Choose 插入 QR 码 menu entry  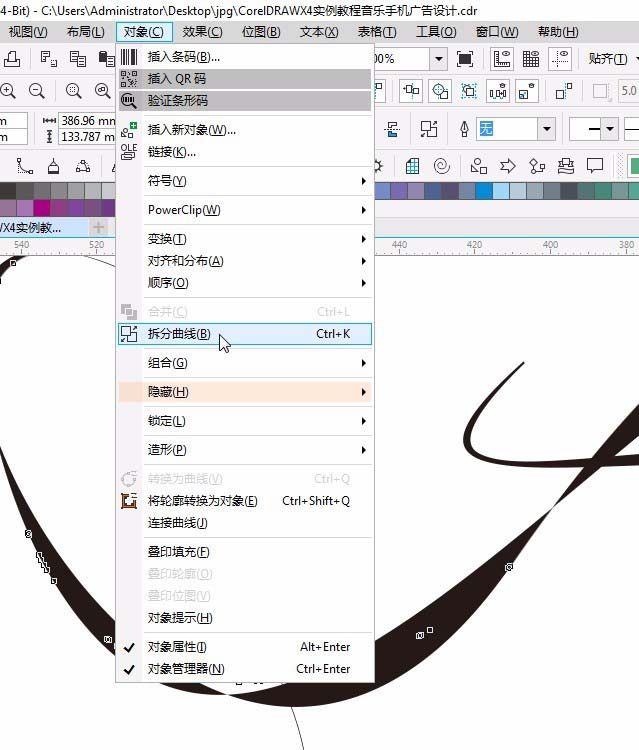point(244,79)
